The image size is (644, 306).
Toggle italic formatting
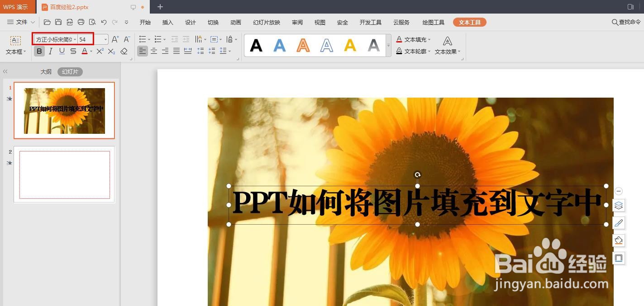(50, 51)
